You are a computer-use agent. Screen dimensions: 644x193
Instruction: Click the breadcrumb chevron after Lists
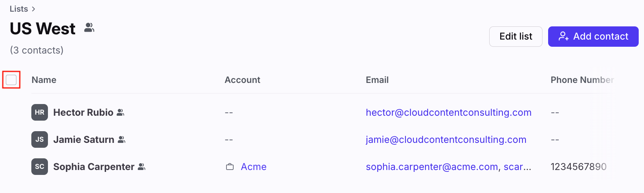click(34, 9)
